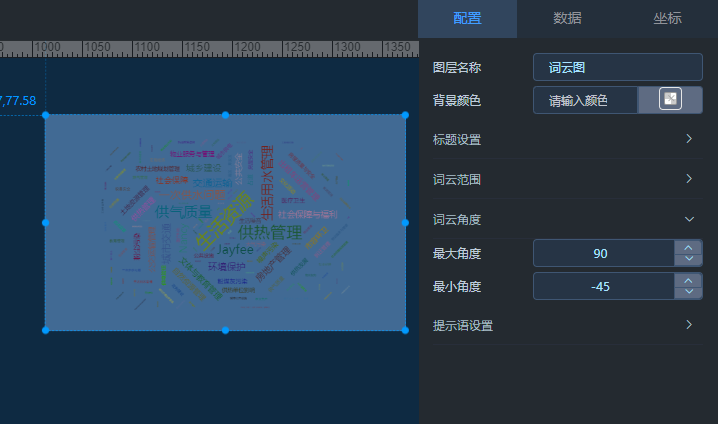Viewport: 718px width, 424px height.
Task: Open the background color picker swatch
Action: click(x=671, y=100)
